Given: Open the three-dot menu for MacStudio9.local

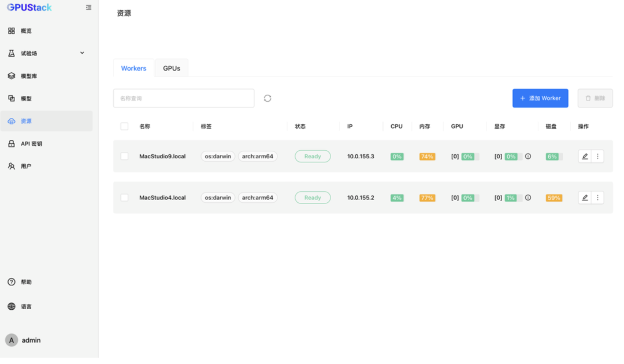Looking at the screenshot, I should click(597, 156).
